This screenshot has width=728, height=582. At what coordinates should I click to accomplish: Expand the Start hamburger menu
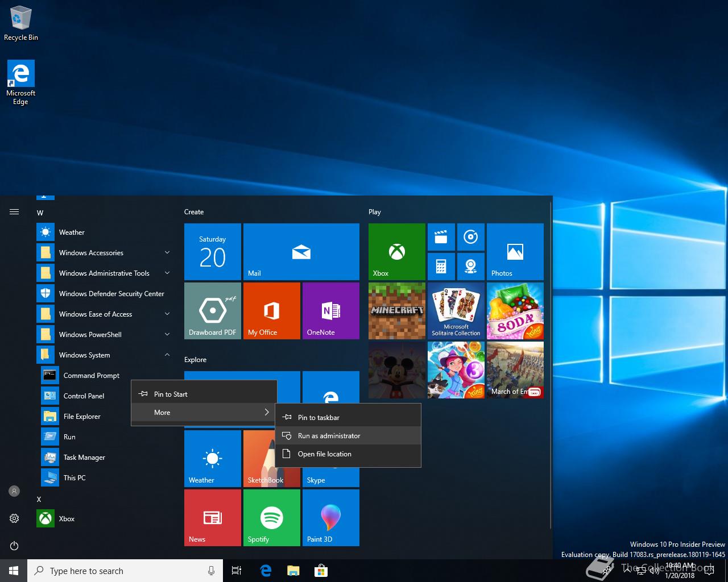[x=14, y=212]
